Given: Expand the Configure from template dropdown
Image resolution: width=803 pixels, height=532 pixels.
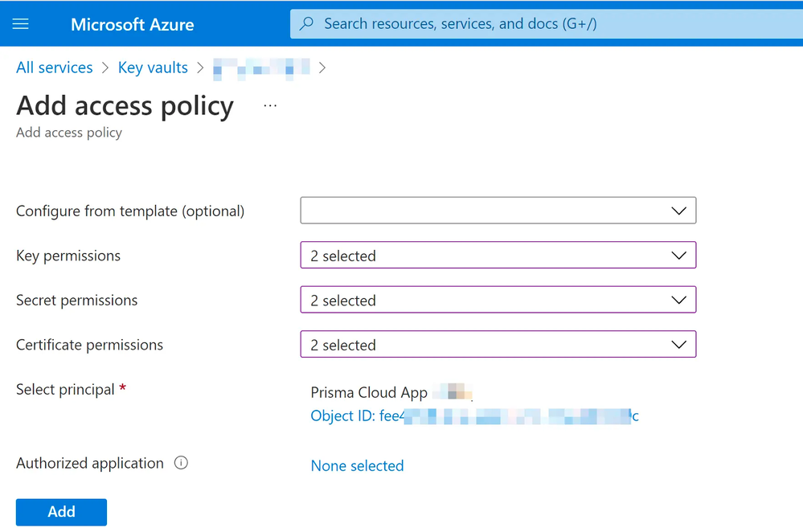Looking at the screenshot, I should [x=498, y=211].
